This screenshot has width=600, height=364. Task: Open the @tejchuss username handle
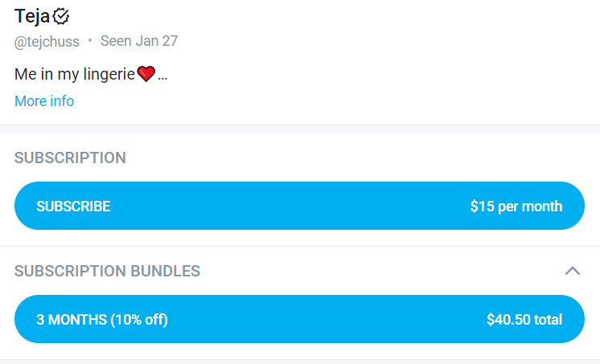pos(47,42)
